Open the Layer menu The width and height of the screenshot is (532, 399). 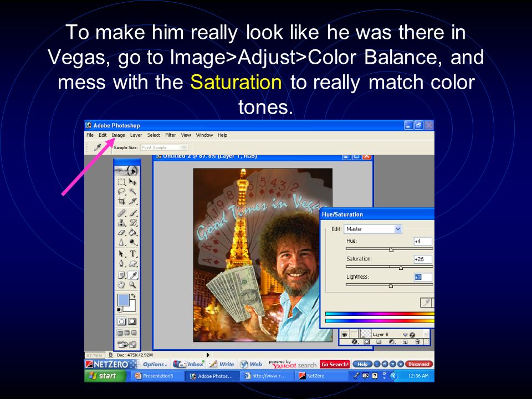click(x=136, y=135)
